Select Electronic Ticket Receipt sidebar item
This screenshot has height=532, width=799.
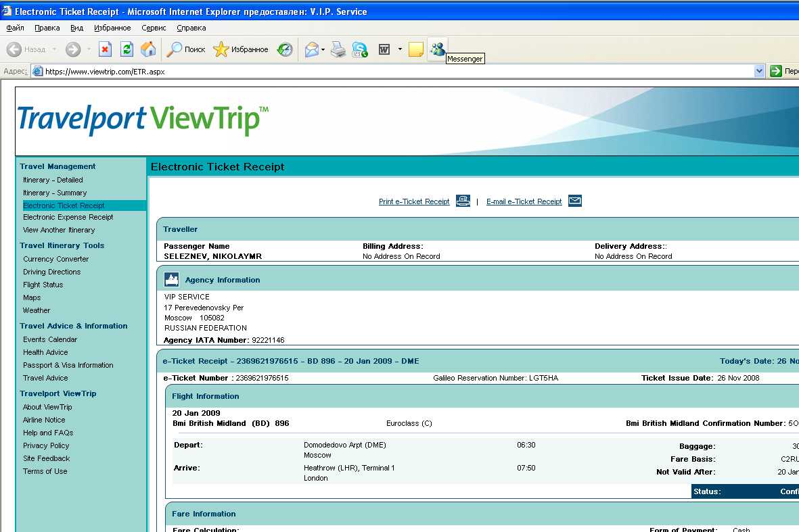pos(64,205)
